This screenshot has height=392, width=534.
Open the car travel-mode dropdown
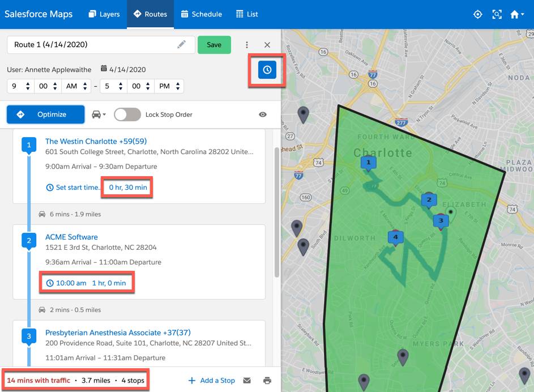[x=99, y=114]
